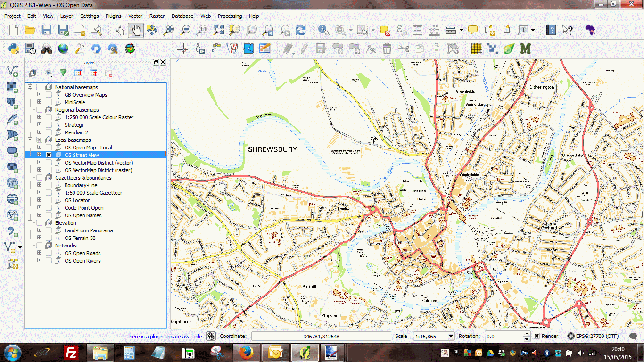
Task: Toggle OS Street View layer visibility
Action: (49, 155)
